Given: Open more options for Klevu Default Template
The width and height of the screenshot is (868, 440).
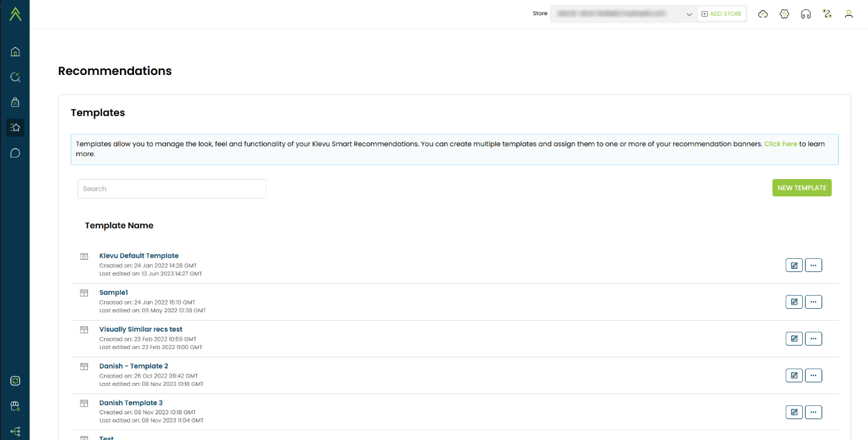Looking at the screenshot, I should 813,265.
